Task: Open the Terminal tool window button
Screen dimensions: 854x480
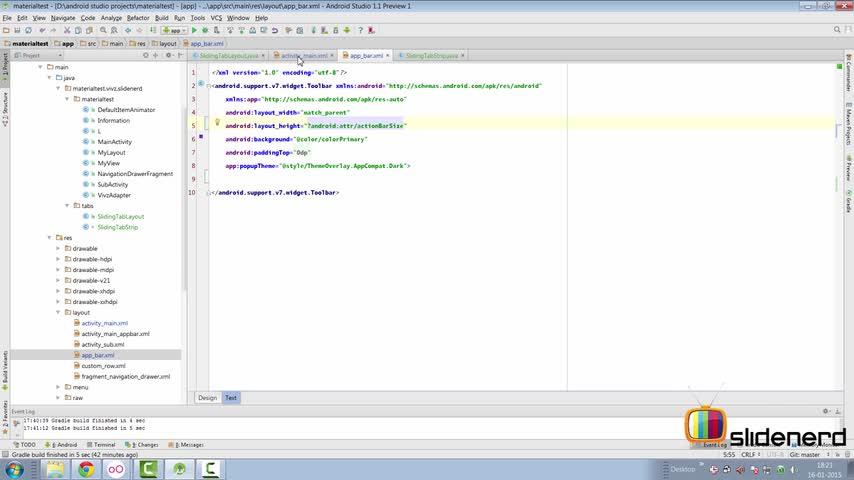Action: [101, 445]
